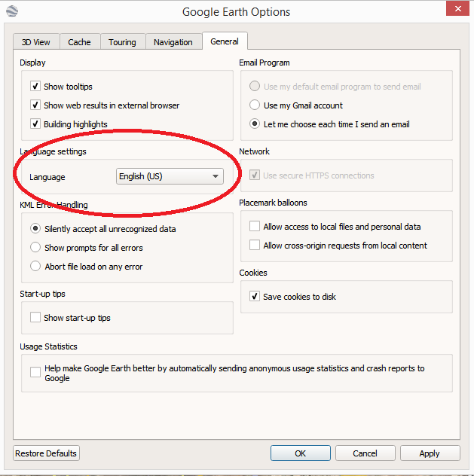Click the Email Program heading
Viewport: 474px width, 476px height.
click(265, 63)
